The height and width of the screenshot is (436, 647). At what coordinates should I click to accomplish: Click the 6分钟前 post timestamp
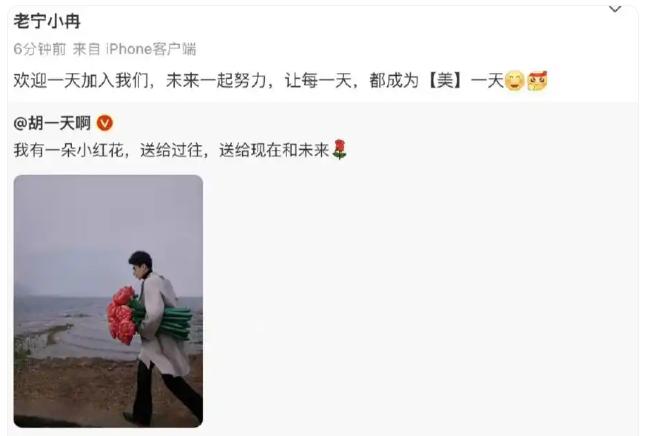pos(40,49)
